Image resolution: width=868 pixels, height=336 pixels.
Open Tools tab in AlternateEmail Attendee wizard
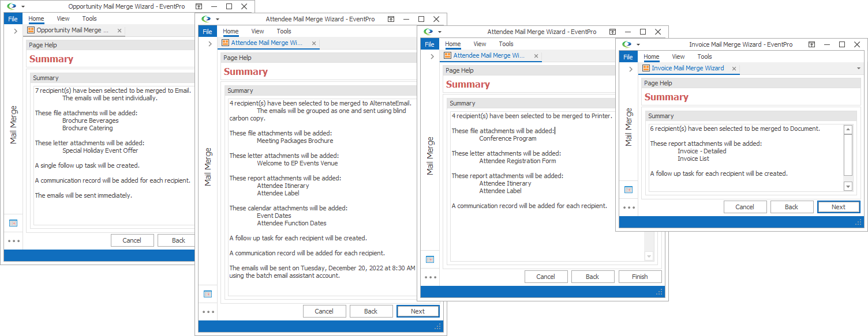[284, 32]
